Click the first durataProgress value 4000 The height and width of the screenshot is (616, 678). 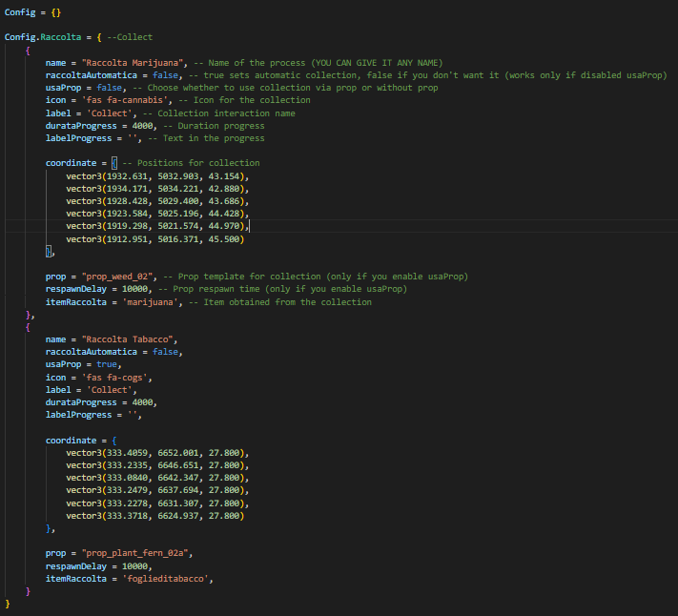(142, 126)
